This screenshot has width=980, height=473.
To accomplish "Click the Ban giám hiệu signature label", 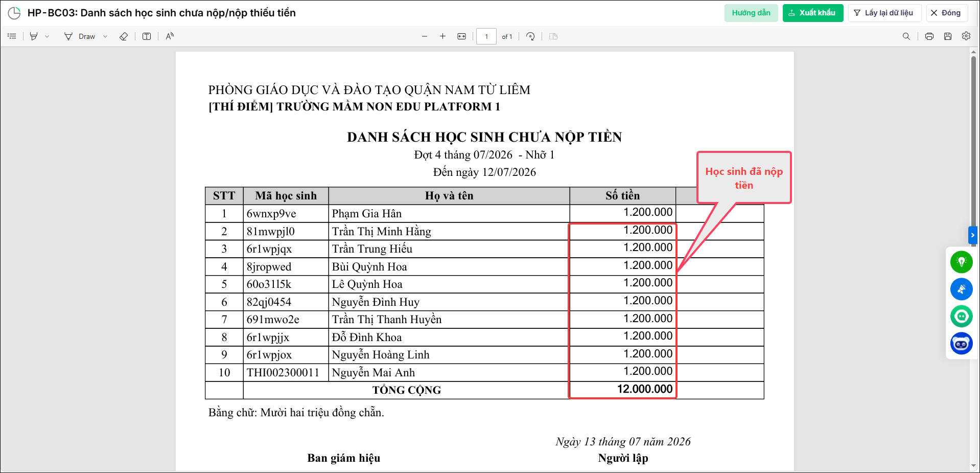I will coord(344,458).
